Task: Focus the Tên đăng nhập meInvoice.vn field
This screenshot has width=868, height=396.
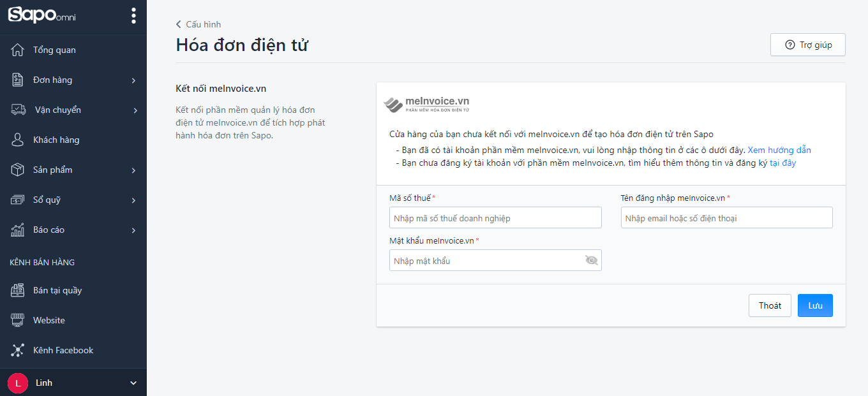Action: point(727,217)
